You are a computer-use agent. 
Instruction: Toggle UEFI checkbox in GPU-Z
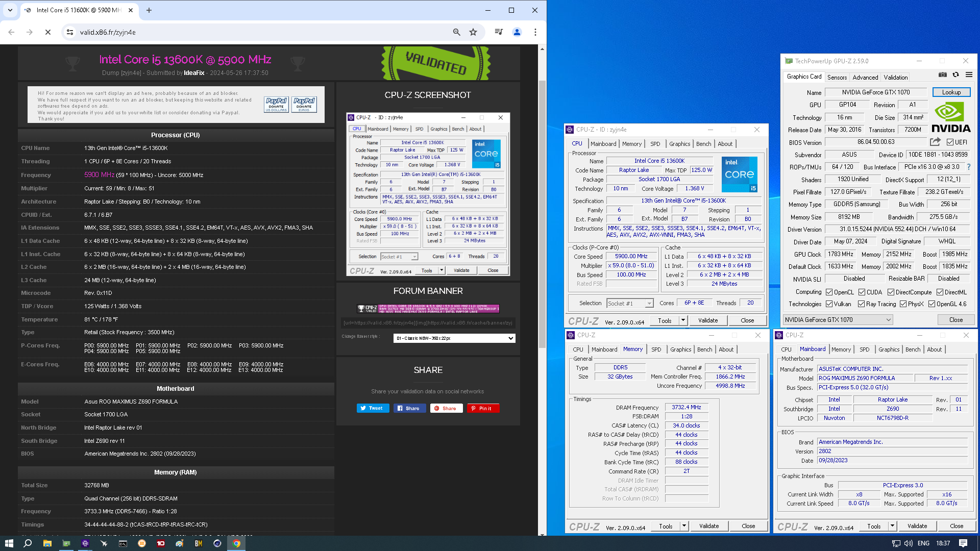(950, 142)
